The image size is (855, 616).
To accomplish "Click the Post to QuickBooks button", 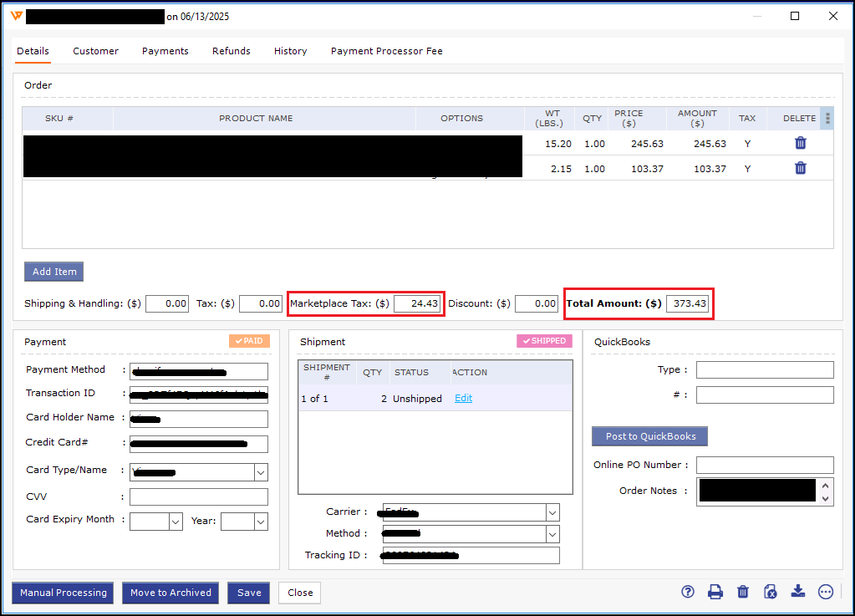I will click(x=649, y=436).
